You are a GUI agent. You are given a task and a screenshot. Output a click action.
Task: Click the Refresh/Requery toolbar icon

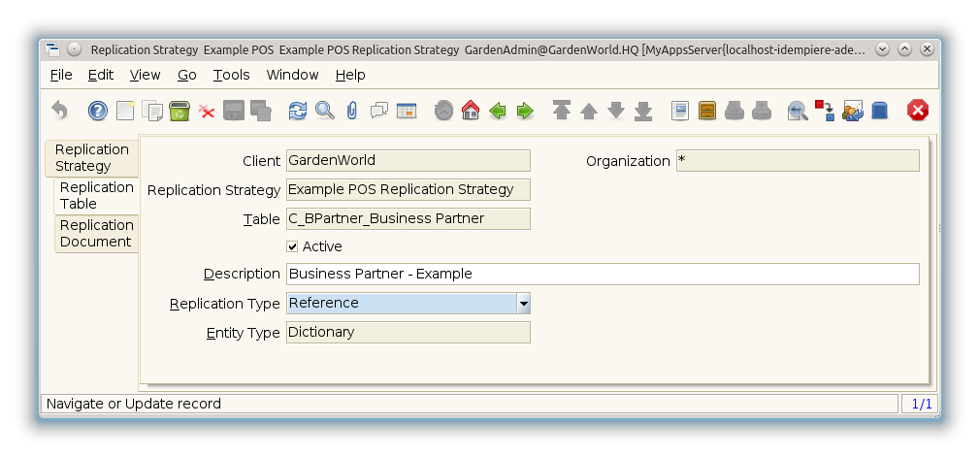click(x=298, y=111)
